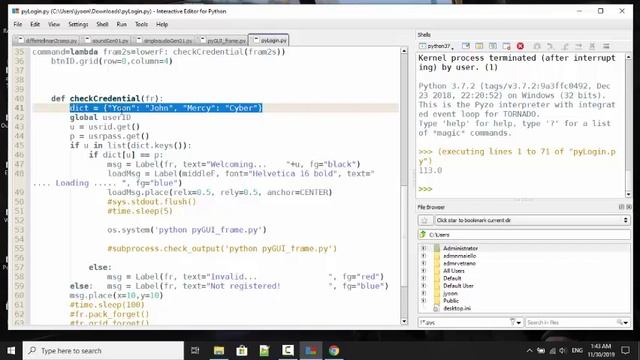Click the red terminate kernel button
Screen dimensions: 640x360
pyautogui.click(x=520, y=46)
